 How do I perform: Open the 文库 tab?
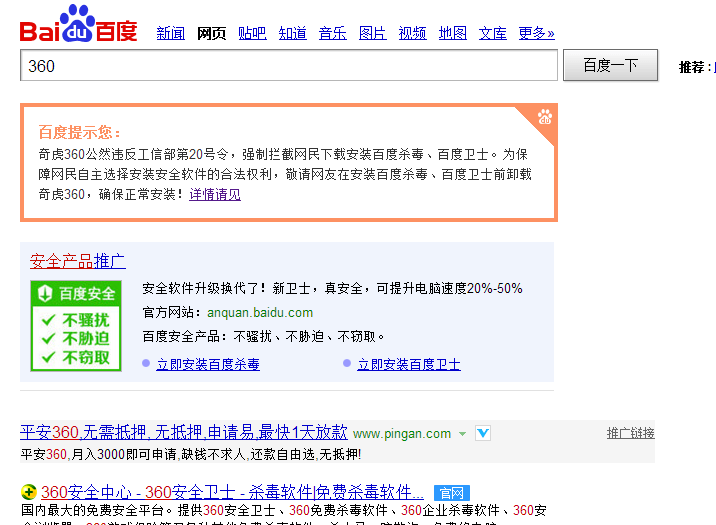pos(493,33)
